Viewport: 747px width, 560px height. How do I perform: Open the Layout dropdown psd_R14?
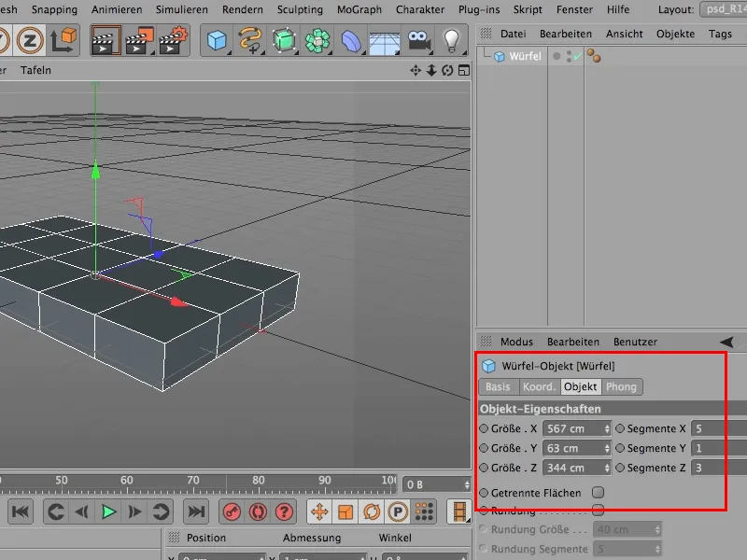click(x=723, y=9)
